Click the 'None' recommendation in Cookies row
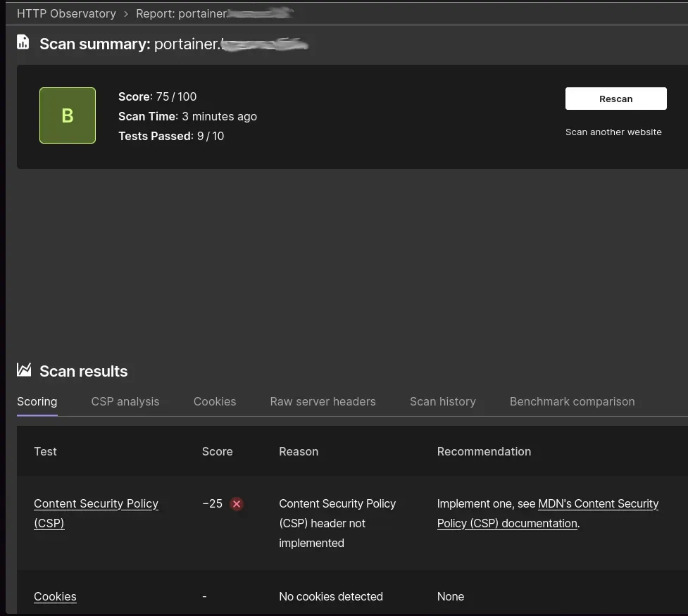This screenshot has height=616, width=688. click(451, 597)
